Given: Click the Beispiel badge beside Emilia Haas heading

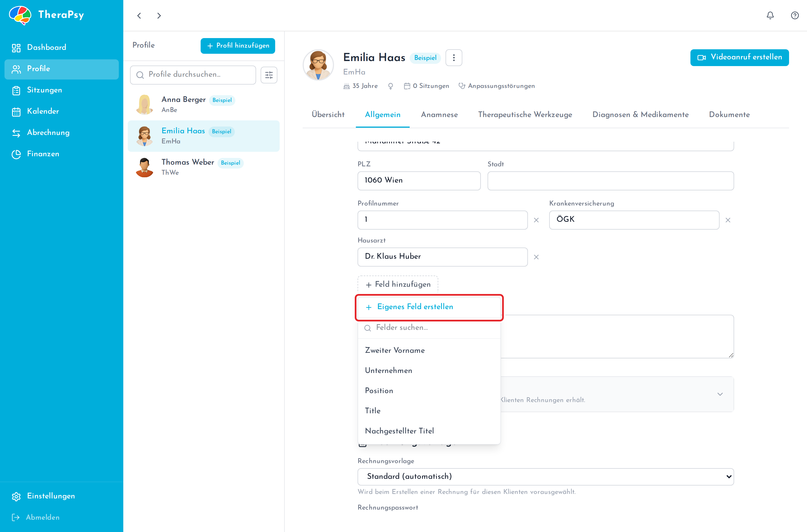Looking at the screenshot, I should pos(425,58).
